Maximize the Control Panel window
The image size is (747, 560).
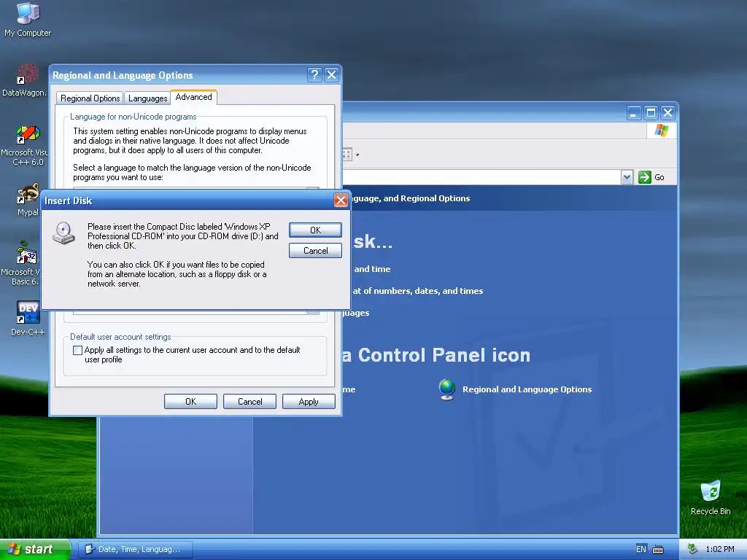pos(651,113)
